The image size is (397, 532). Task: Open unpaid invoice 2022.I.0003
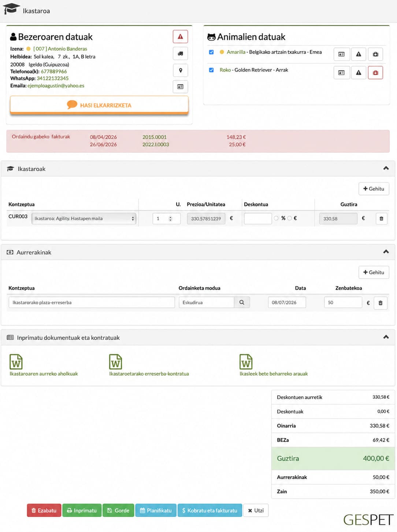click(156, 144)
